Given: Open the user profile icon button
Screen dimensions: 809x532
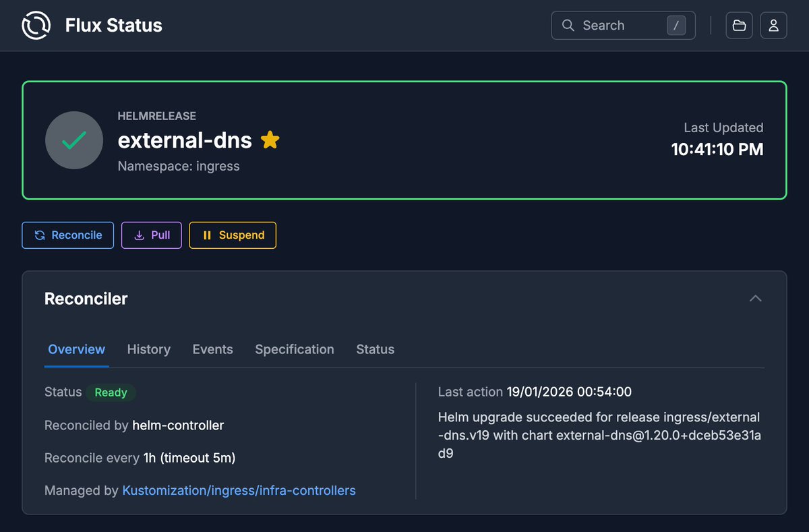Looking at the screenshot, I should (x=774, y=26).
